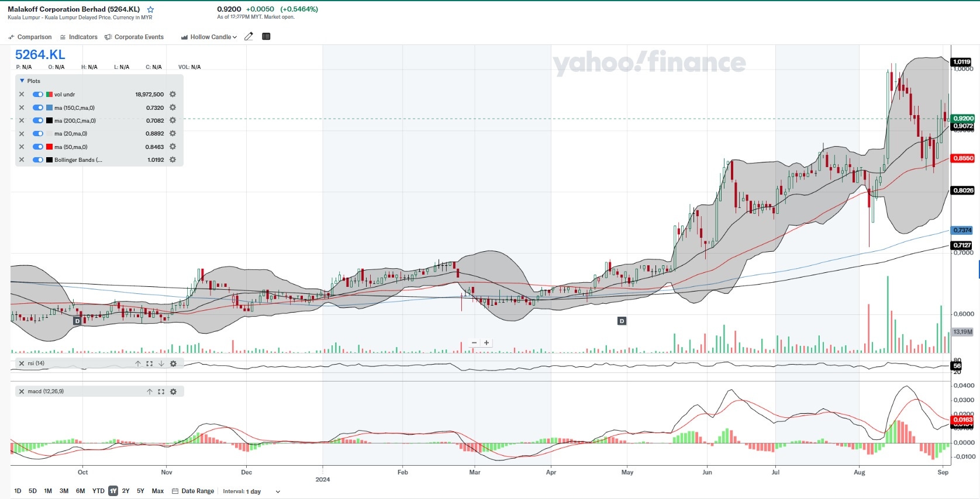This screenshot has width=980, height=499.
Task: Select the 2Y range
Action: 126,491
